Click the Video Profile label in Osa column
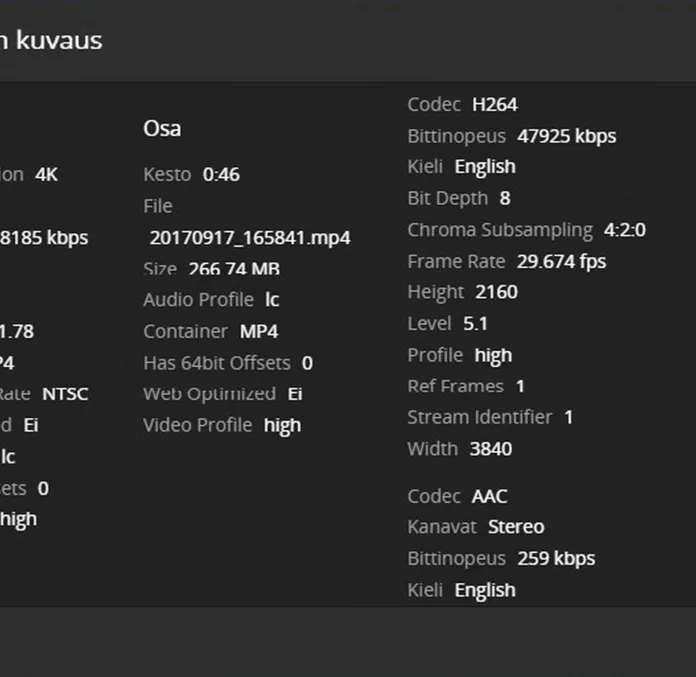This screenshot has height=677, width=696. click(x=197, y=425)
